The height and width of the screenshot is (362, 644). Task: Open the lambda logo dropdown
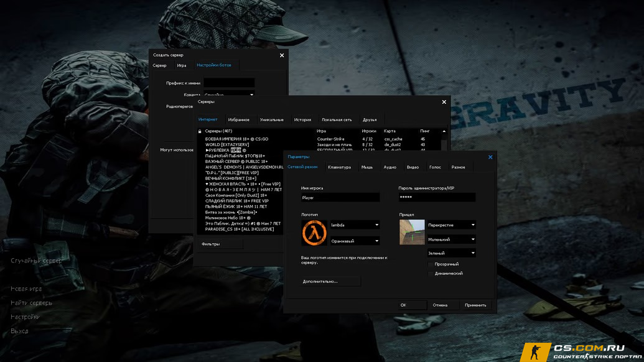point(355,225)
